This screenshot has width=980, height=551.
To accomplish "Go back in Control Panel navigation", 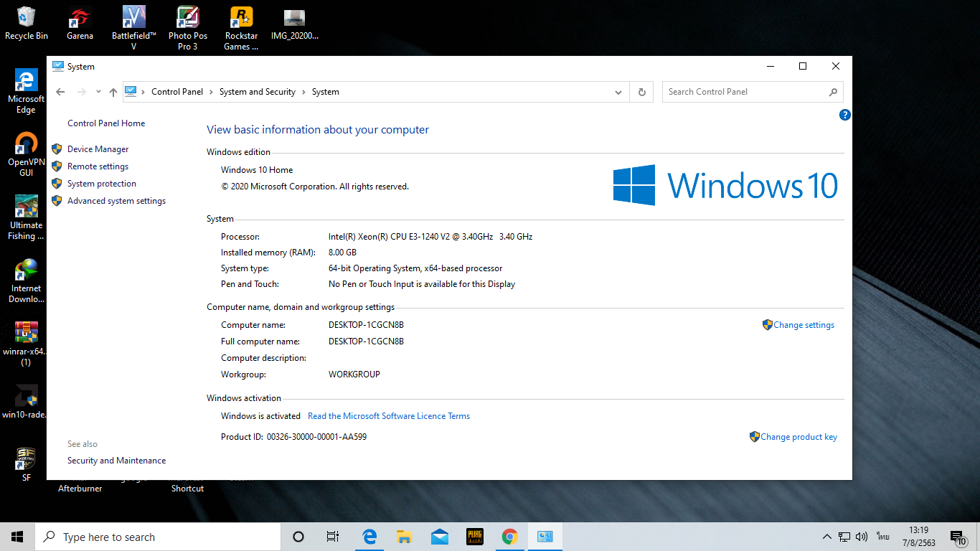I will [60, 92].
